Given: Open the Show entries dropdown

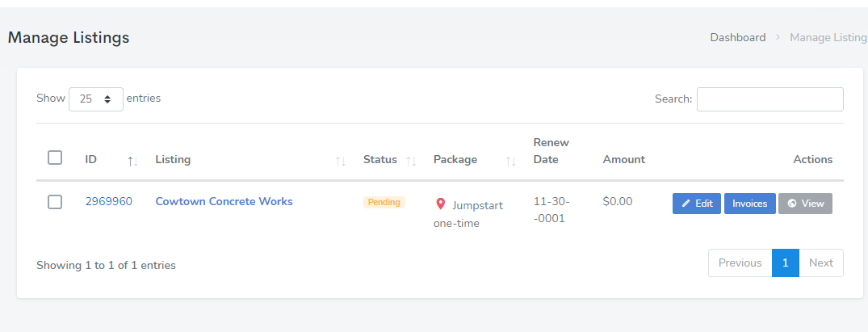Looking at the screenshot, I should tap(96, 99).
